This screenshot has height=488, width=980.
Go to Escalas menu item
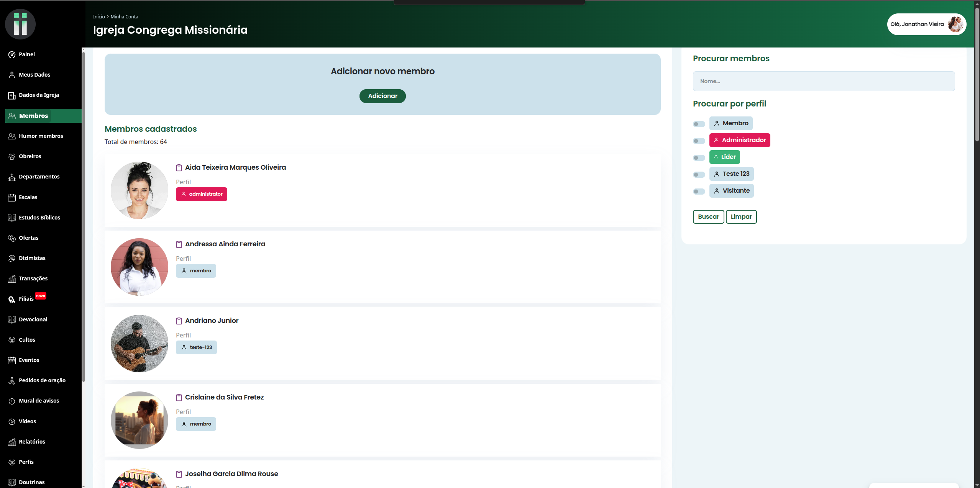(x=28, y=197)
